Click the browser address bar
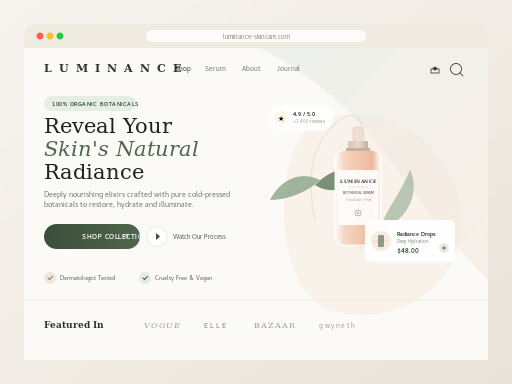 [x=256, y=36]
